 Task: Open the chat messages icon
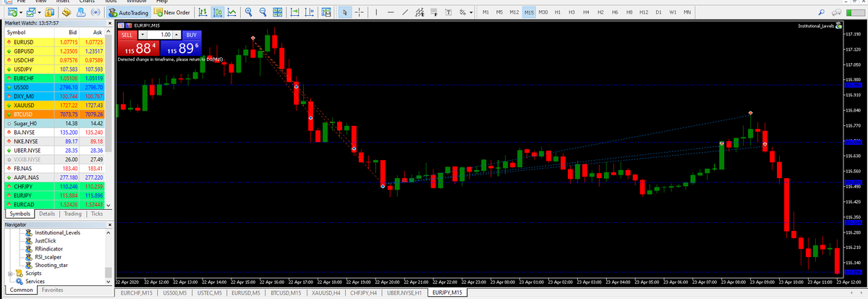click(836, 12)
